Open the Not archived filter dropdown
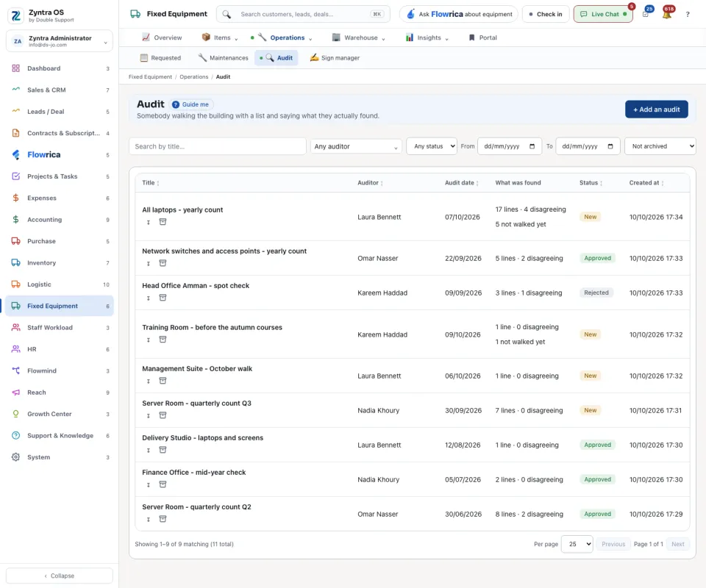The width and height of the screenshot is (706, 588). click(660, 146)
